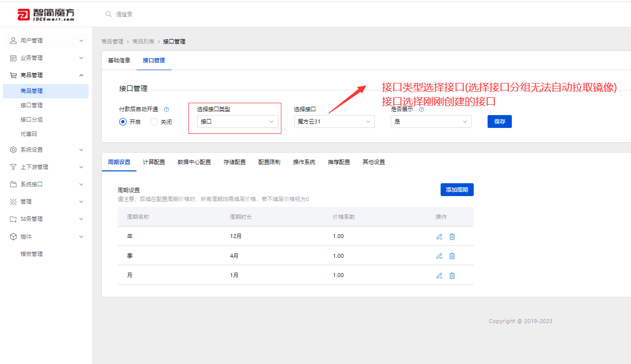The width and height of the screenshot is (631, 364).
Task: Click the 用户管理 user icon
Action: (13, 40)
